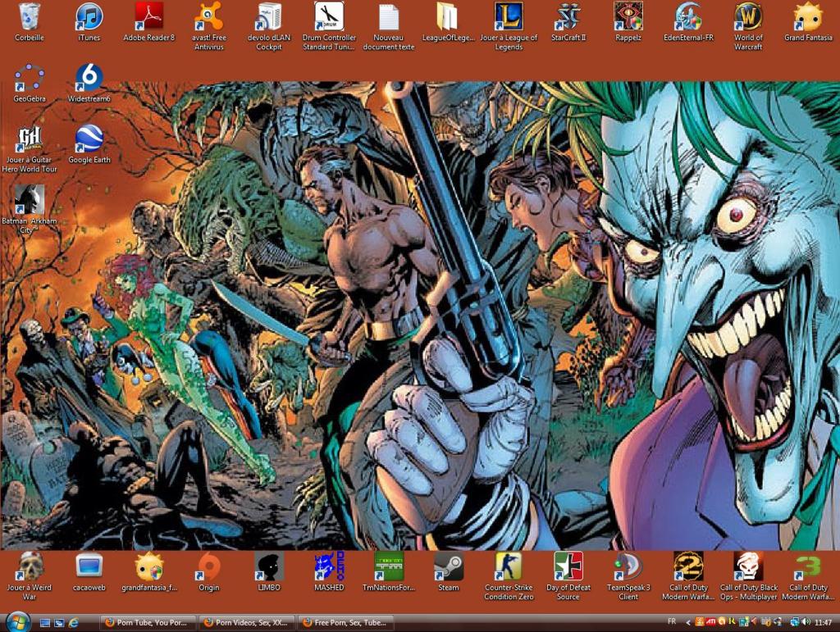The width and height of the screenshot is (840, 632).
Task: Open the network connection tray icon
Action: coord(796,622)
